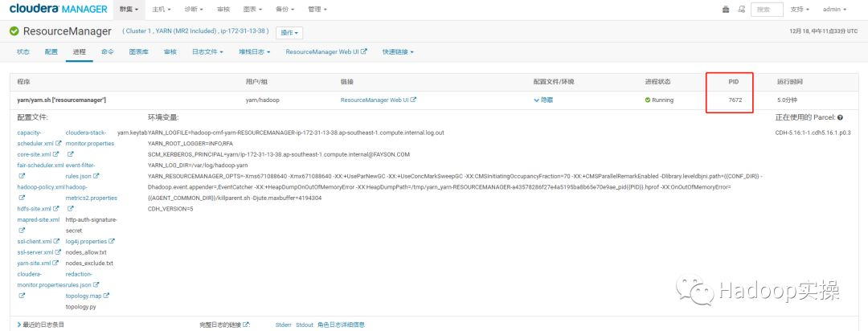Image resolution: width=868 pixels, height=331 pixels.
Task: Click the Cluster 1 breadcrumb link
Action: 137,31
